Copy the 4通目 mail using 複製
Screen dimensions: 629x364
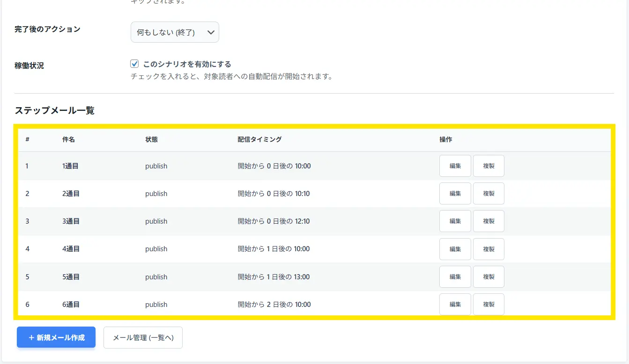[x=488, y=249]
